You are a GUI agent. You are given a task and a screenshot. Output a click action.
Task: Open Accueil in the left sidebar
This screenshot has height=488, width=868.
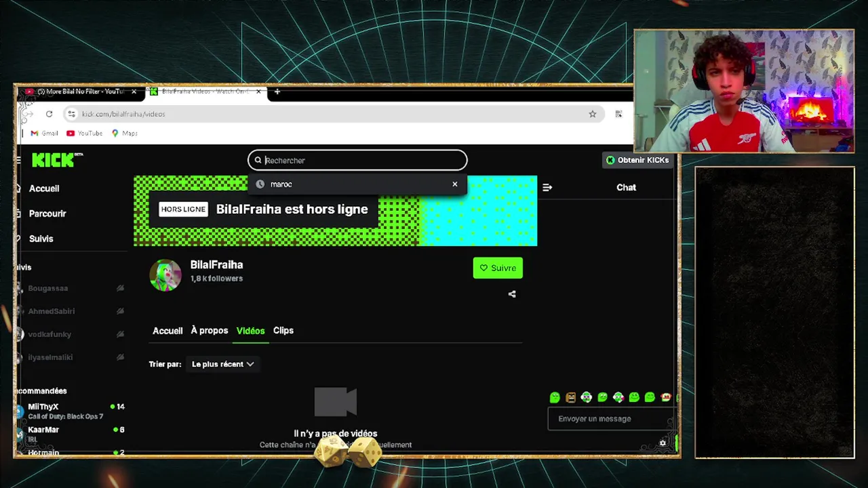(44, 188)
